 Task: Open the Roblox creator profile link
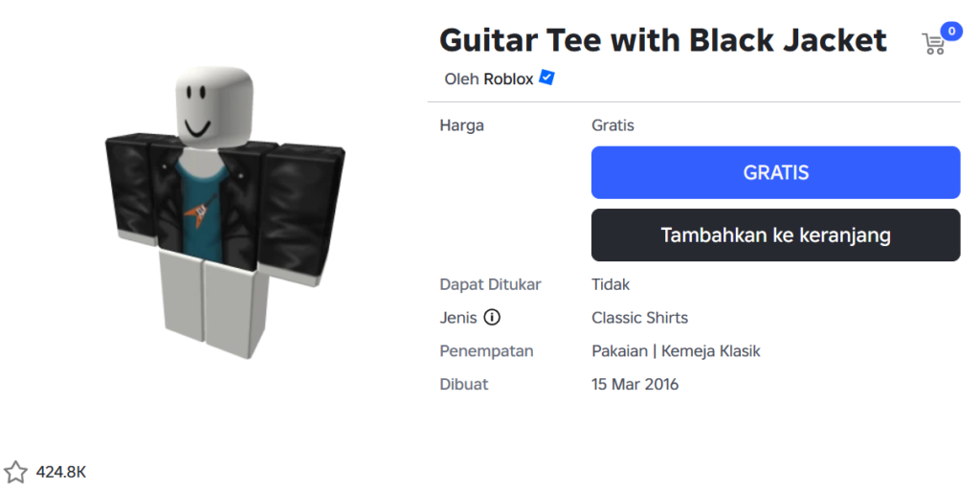coord(508,79)
